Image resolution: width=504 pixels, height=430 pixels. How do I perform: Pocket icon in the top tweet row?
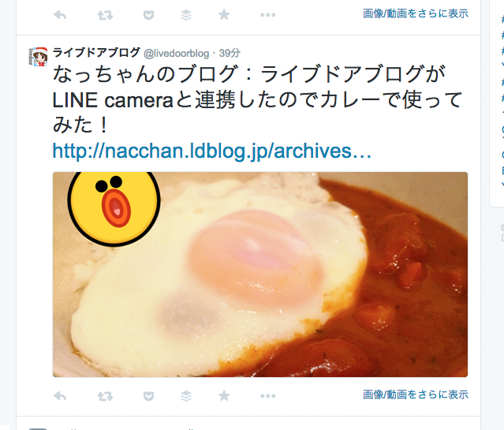(x=148, y=15)
